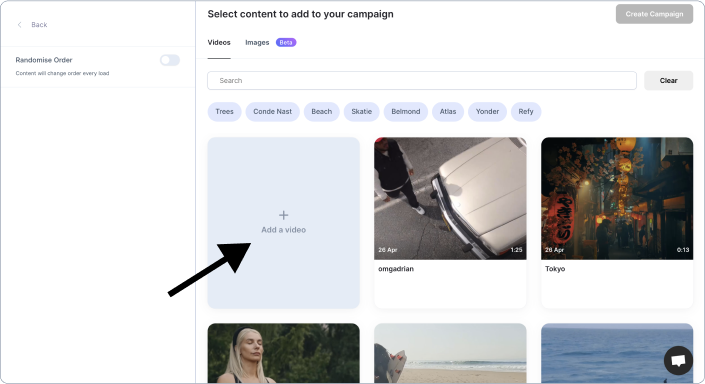Select the blonde woman video thumbnail
705x384 pixels.
tap(283, 353)
